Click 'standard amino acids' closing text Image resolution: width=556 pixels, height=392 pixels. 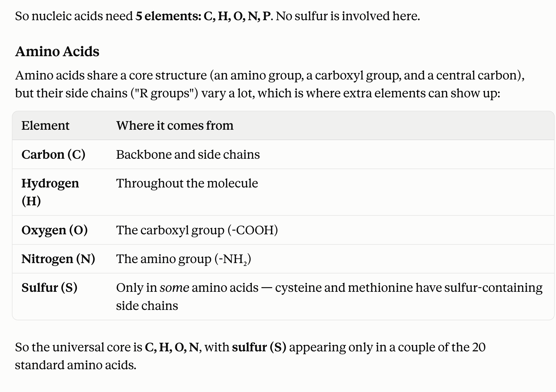coord(75,365)
